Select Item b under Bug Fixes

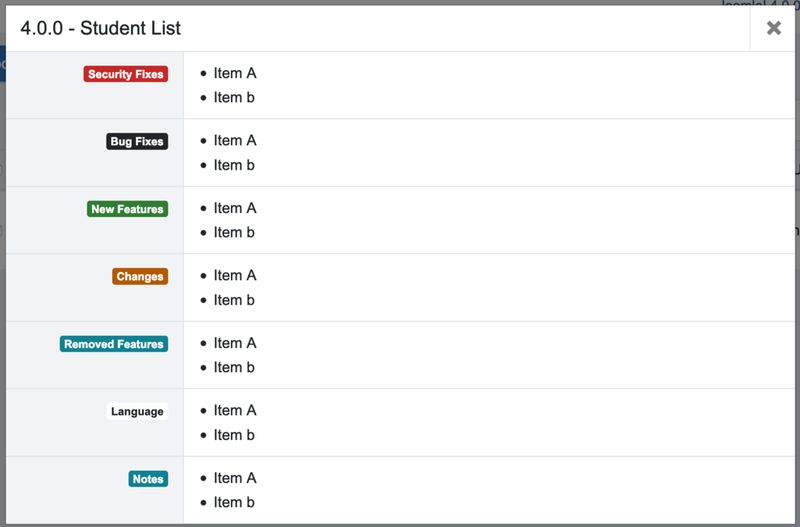click(234, 165)
